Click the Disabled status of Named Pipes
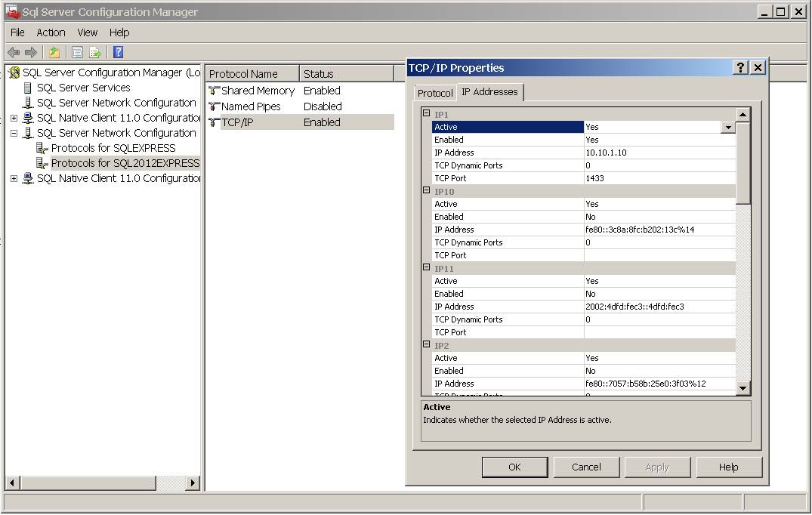Viewport: 812px width, 515px height. pyautogui.click(x=323, y=106)
